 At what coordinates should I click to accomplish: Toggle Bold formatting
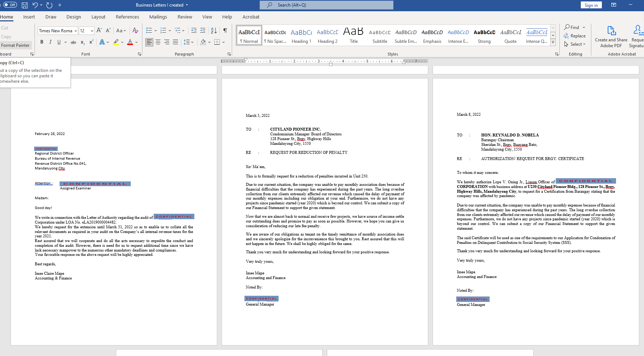point(42,42)
